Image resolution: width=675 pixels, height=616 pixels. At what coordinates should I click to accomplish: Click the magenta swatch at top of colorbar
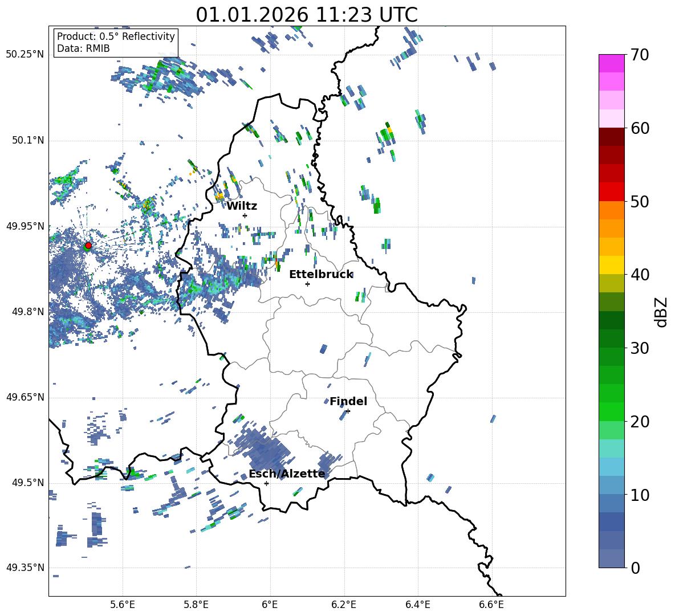[x=612, y=63]
